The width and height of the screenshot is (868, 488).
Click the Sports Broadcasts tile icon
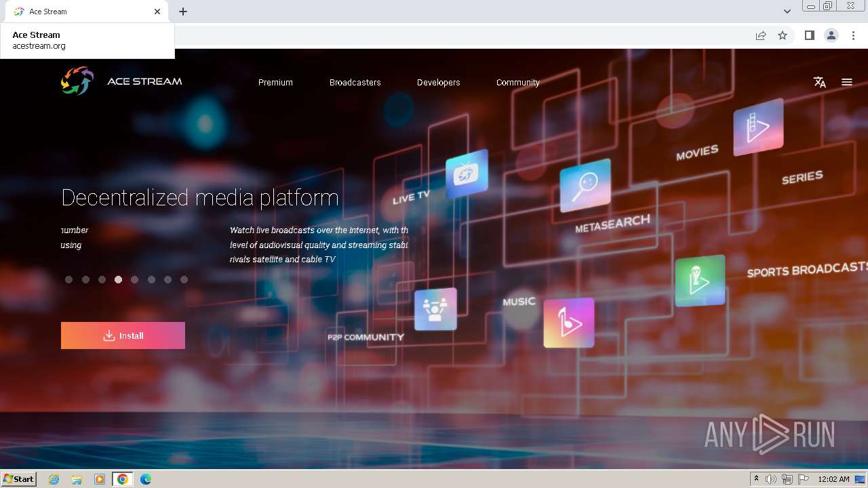(700, 280)
